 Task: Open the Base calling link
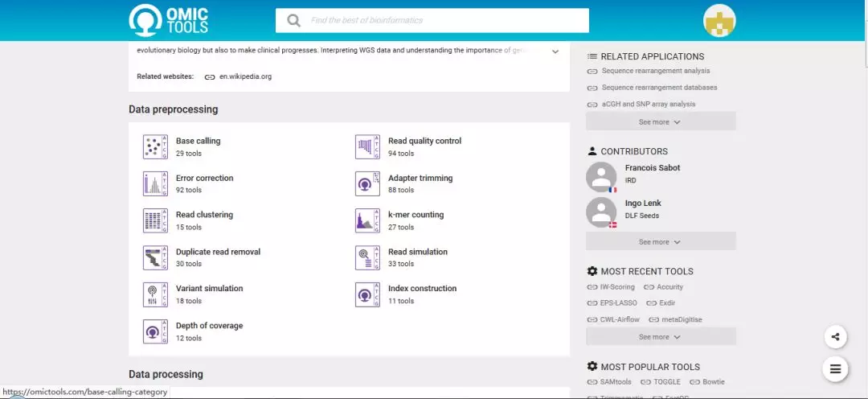(199, 141)
